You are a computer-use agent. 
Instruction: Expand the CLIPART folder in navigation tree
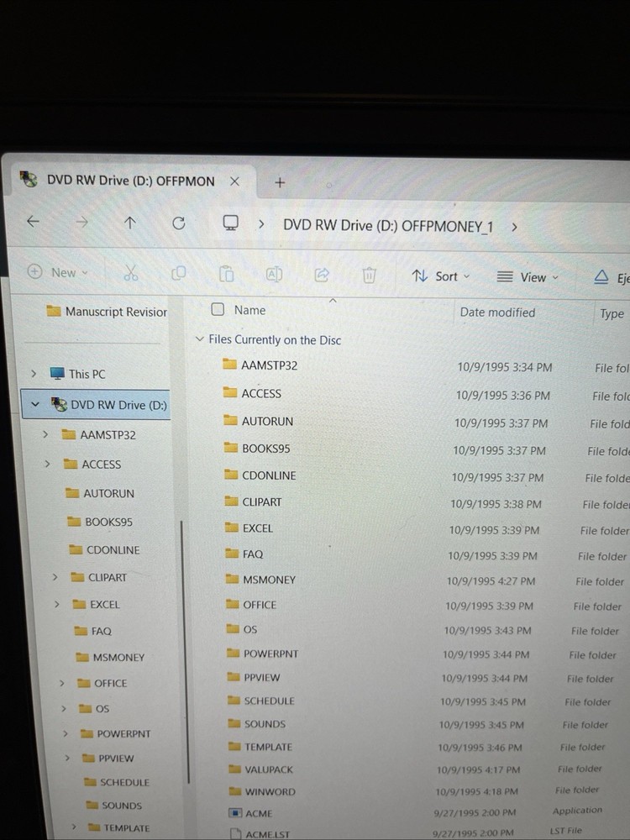coord(55,577)
